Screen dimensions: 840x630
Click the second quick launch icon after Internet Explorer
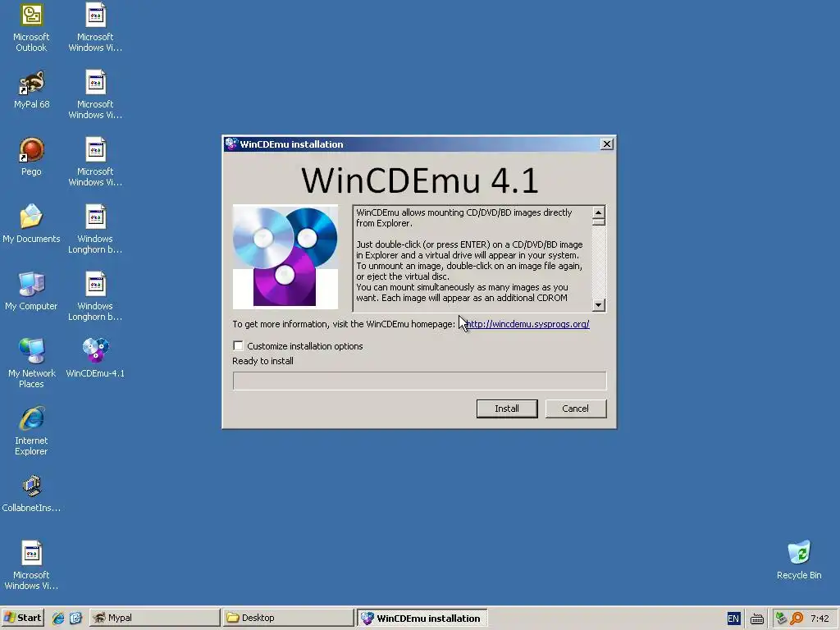click(75, 618)
